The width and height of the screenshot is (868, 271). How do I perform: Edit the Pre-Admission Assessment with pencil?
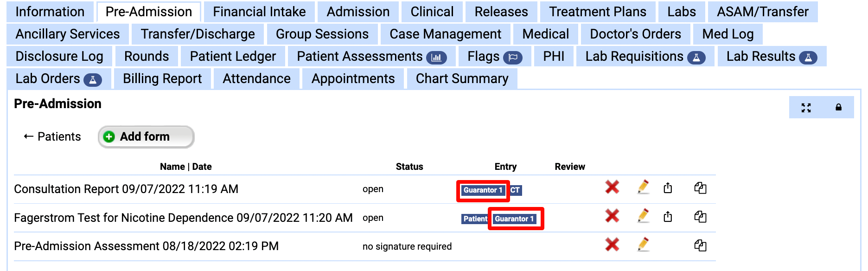pyautogui.click(x=644, y=245)
